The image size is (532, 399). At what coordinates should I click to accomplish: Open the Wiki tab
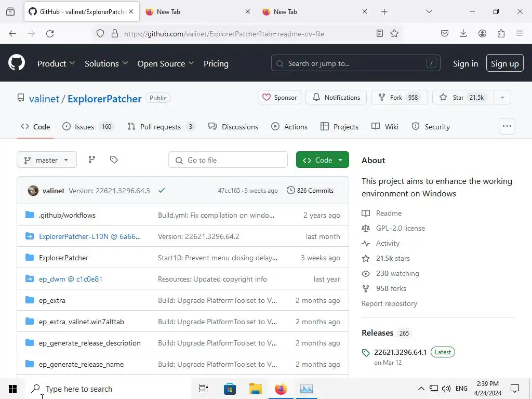(385, 127)
